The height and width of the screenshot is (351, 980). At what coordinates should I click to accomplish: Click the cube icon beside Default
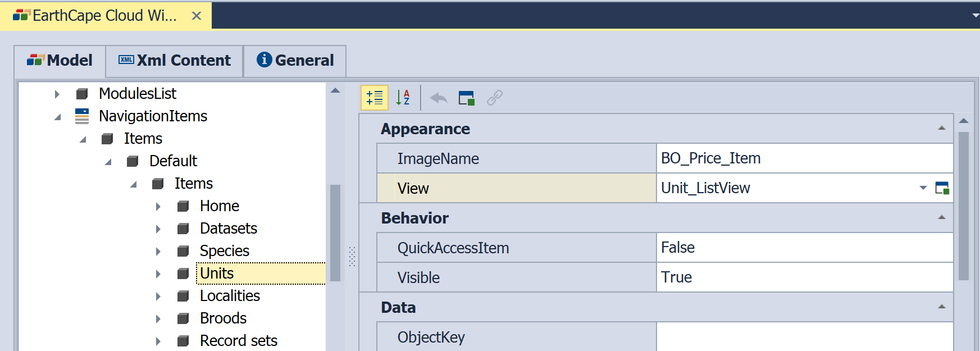133,161
